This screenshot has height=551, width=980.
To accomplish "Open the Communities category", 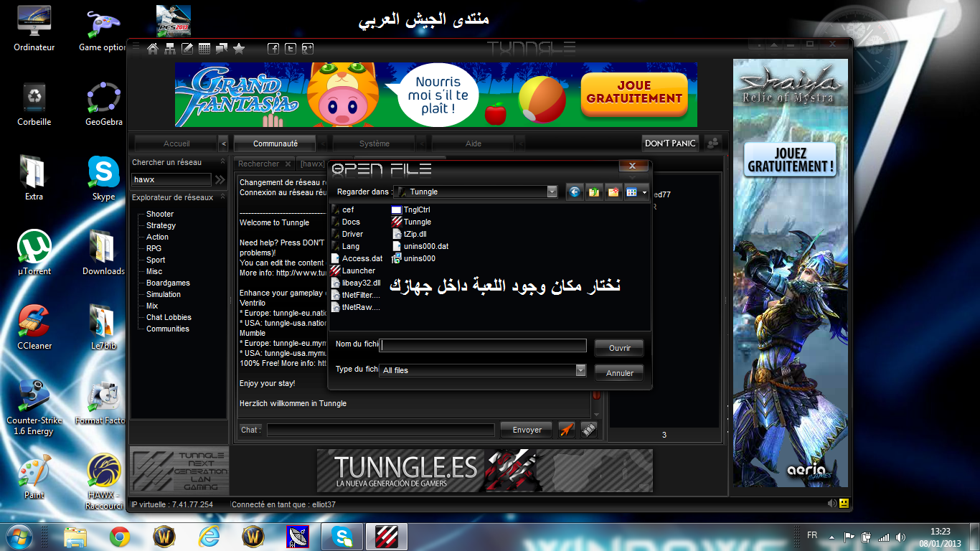I will (x=168, y=329).
